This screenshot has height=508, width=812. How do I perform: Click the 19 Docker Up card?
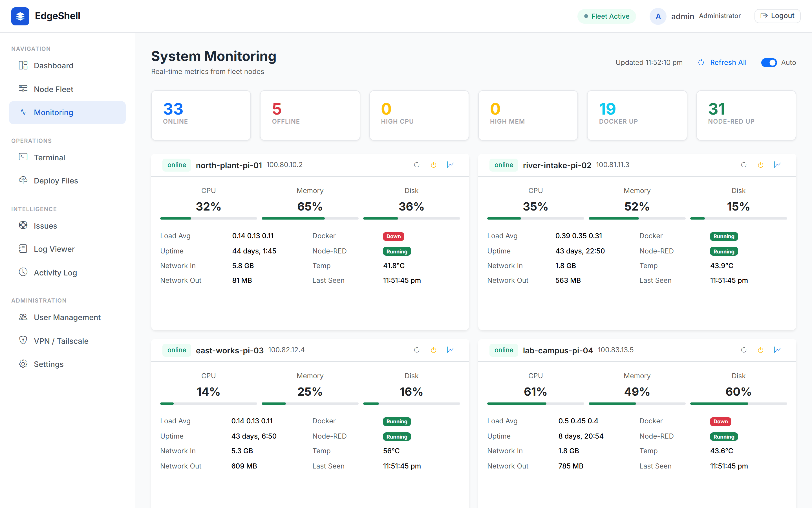[x=637, y=115]
